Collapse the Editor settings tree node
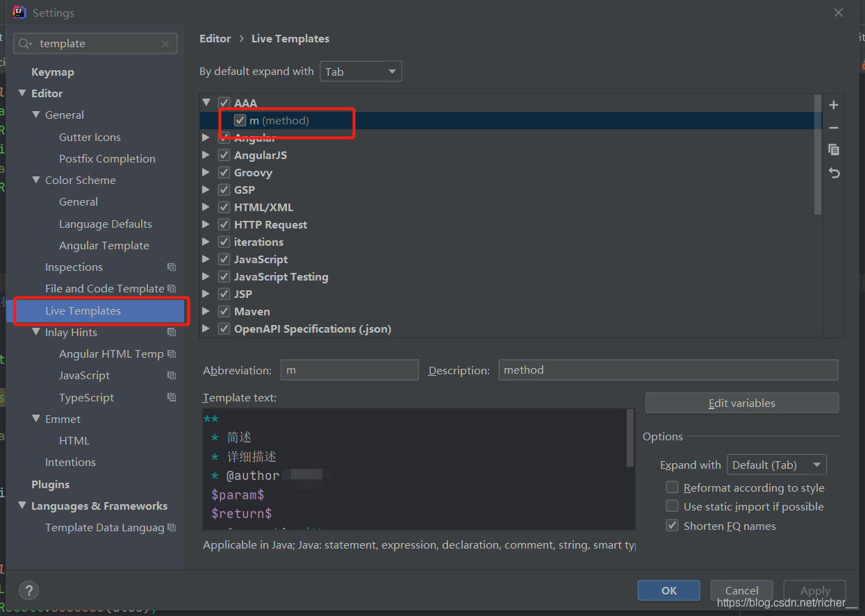The image size is (865, 616). click(x=22, y=93)
